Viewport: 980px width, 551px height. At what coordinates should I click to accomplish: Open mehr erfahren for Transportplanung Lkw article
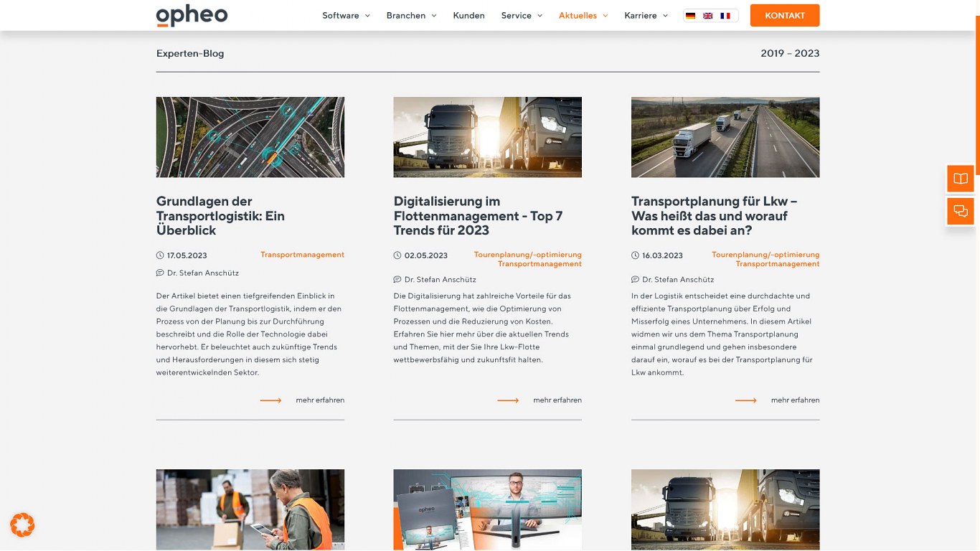[x=795, y=400]
